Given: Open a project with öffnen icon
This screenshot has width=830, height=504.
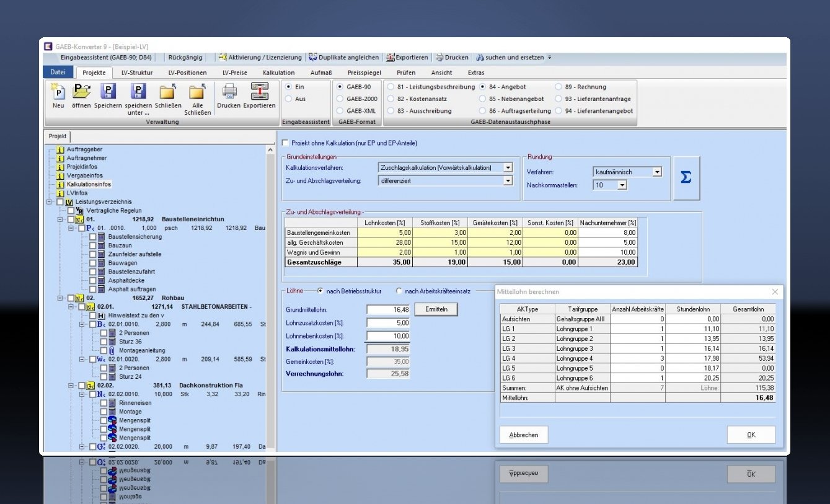Looking at the screenshot, I should [81, 92].
